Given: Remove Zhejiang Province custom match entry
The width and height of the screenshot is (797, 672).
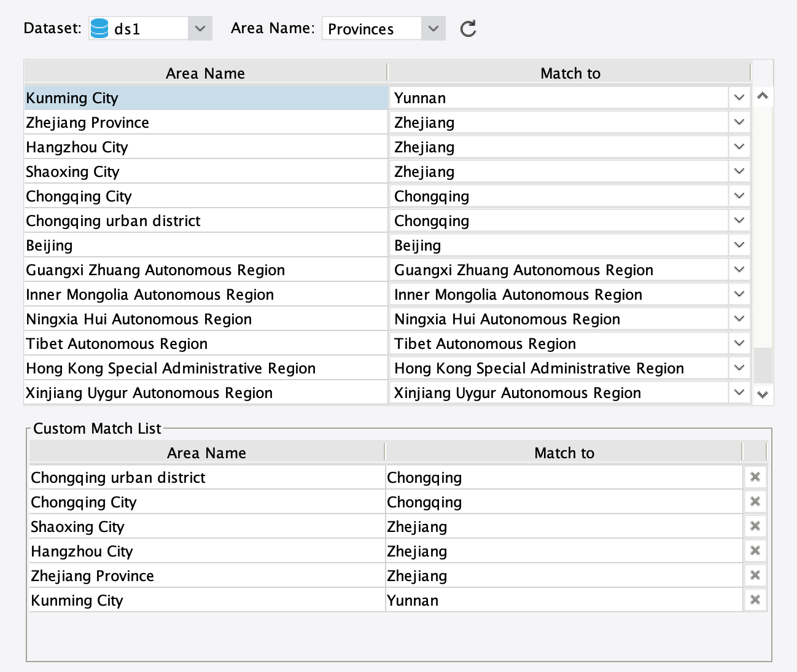Looking at the screenshot, I should tap(755, 575).
